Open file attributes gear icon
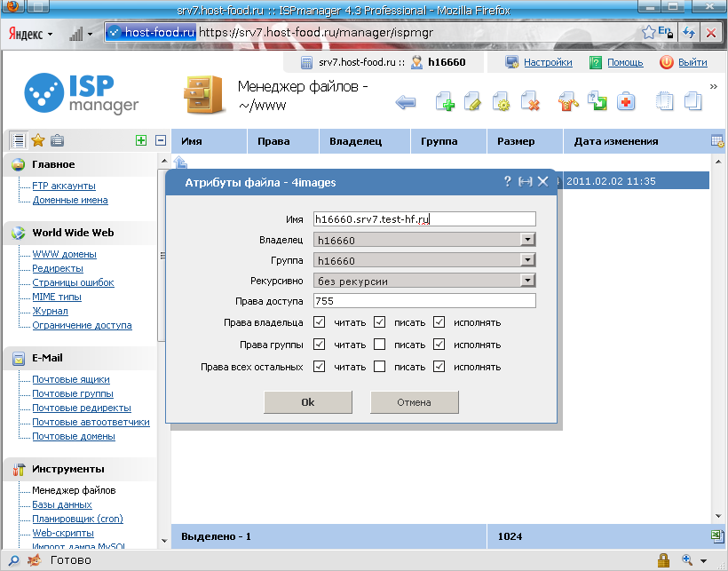 [x=501, y=101]
